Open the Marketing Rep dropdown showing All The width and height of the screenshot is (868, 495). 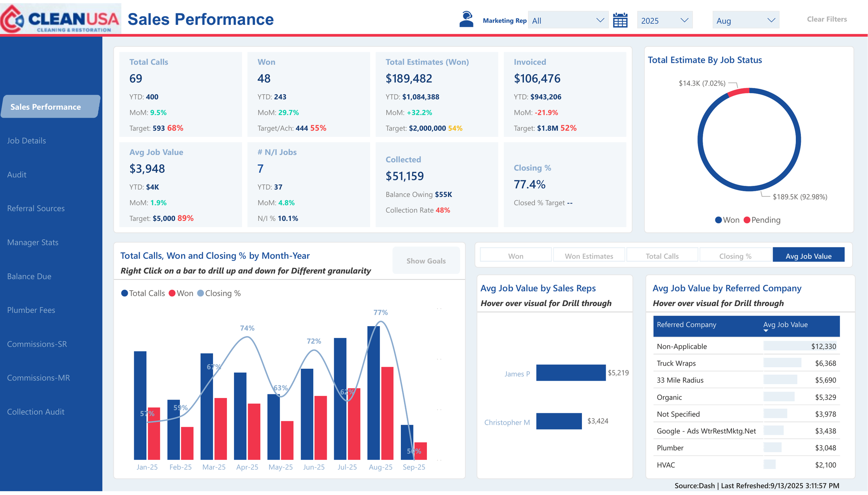568,21
